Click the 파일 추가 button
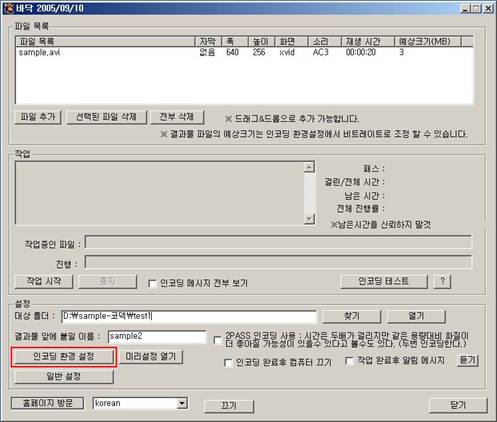Viewport: 497px width, 422px height. click(x=38, y=117)
